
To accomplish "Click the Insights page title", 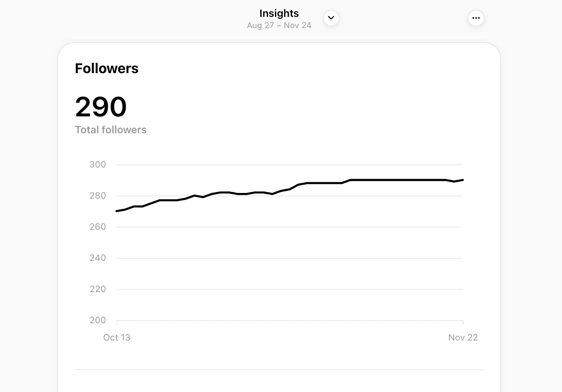I will 279,13.
